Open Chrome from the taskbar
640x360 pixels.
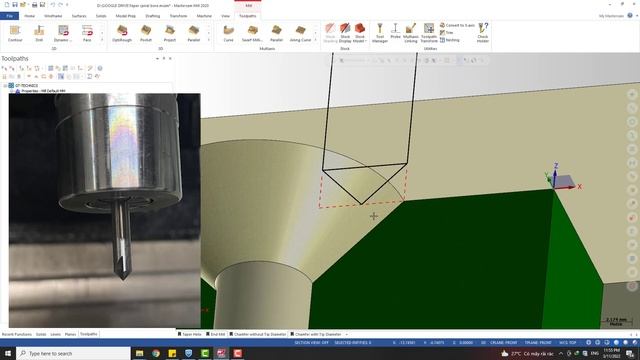pyautogui.click(x=156, y=353)
